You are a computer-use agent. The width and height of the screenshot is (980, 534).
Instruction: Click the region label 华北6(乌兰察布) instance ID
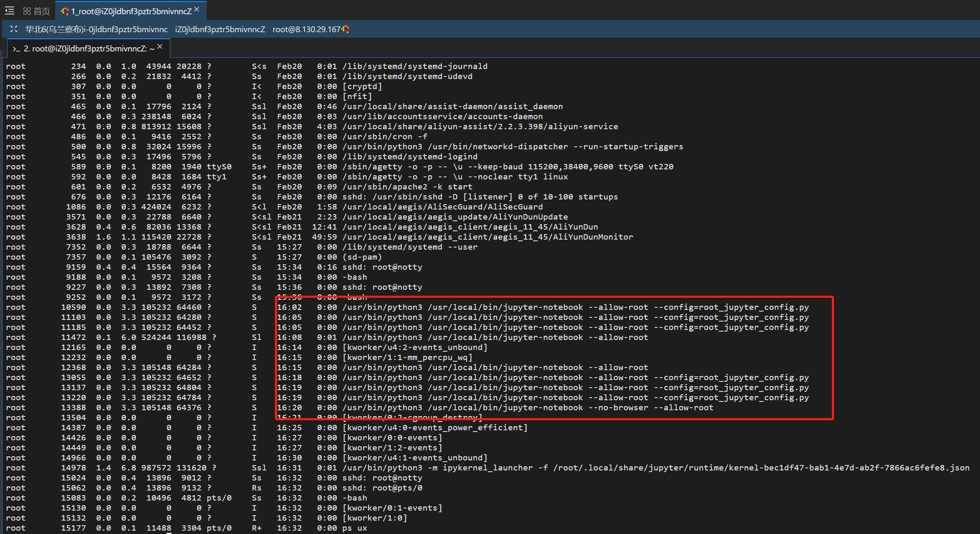coord(96,29)
